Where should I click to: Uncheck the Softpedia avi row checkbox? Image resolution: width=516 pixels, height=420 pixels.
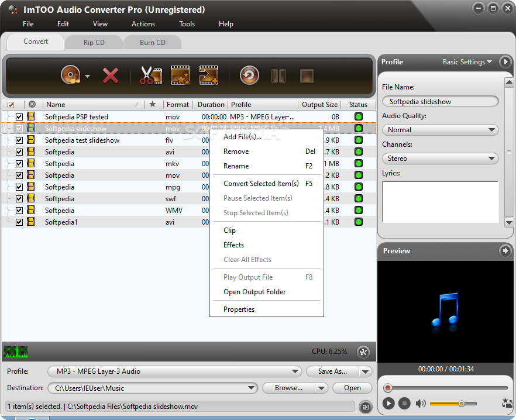pyautogui.click(x=19, y=152)
